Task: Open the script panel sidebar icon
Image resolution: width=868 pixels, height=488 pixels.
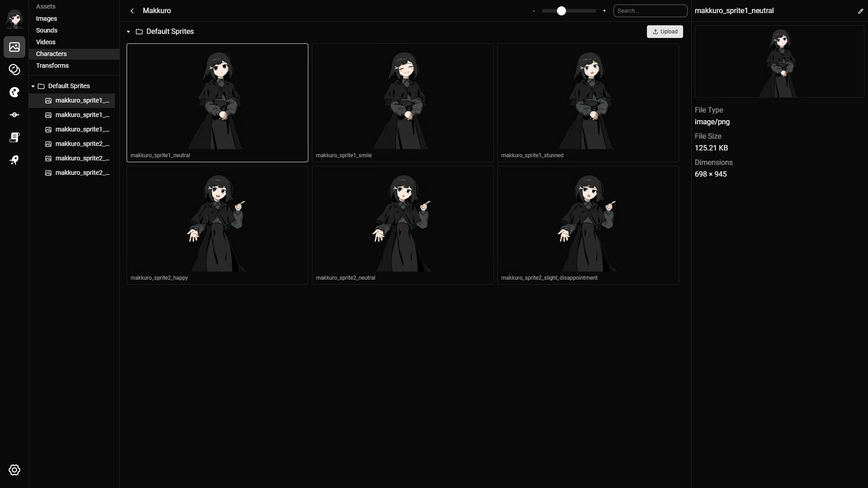Action: point(14,138)
